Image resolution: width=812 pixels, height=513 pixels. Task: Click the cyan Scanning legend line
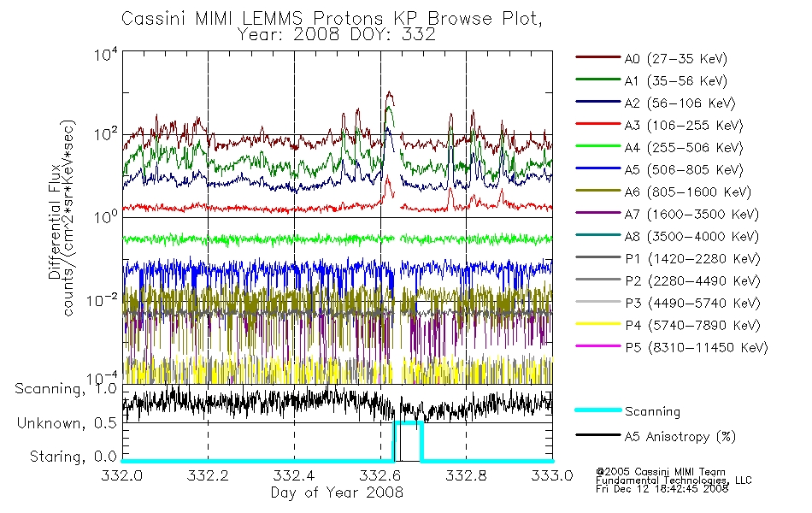597,410
